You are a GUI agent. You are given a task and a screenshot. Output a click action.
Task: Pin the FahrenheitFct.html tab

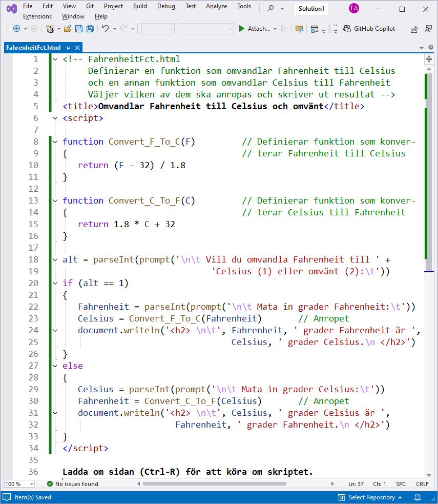68,48
